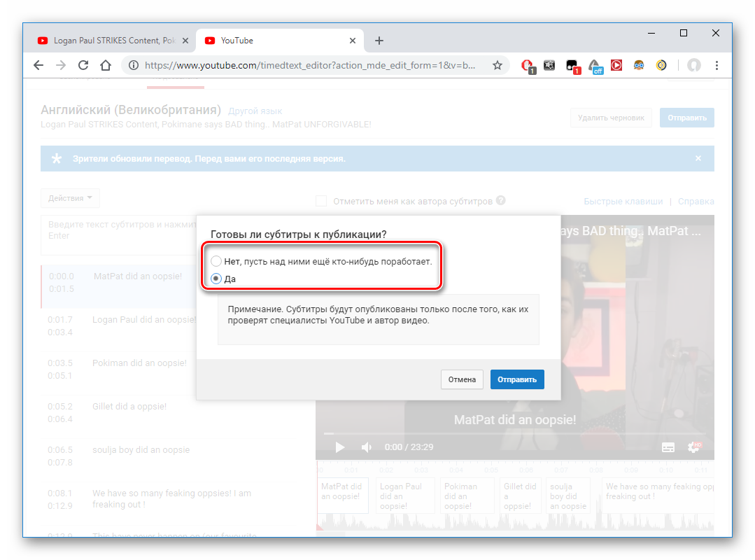Toggle subtitles icon in video player

click(x=668, y=447)
